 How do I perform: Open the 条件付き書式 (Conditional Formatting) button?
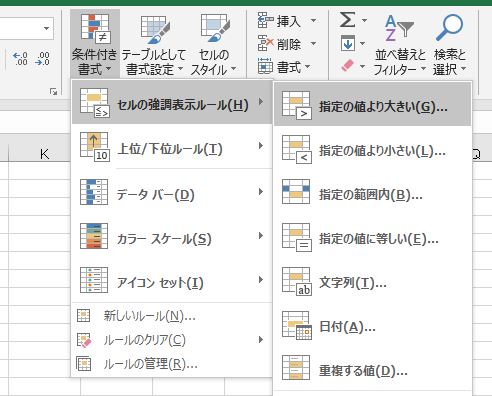pos(95,44)
